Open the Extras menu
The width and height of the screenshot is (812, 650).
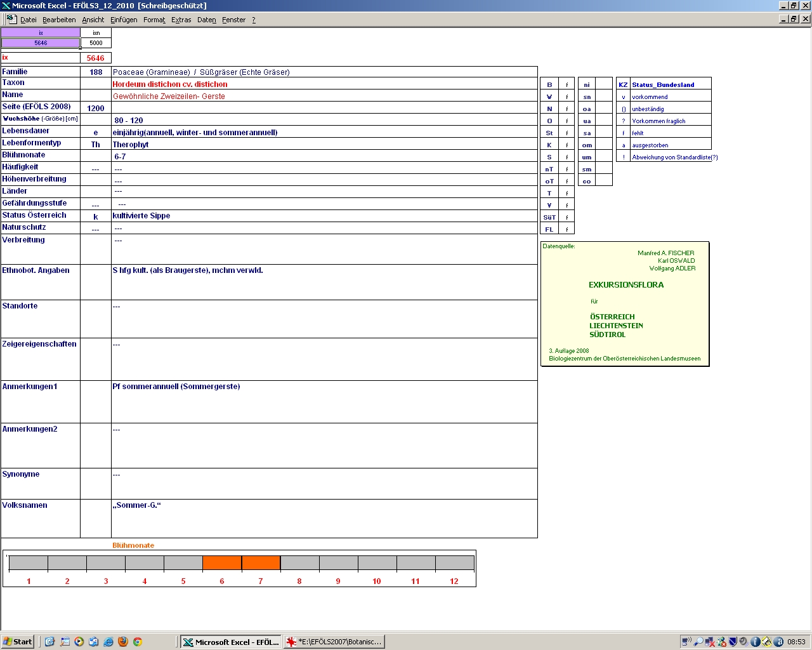(x=181, y=20)
